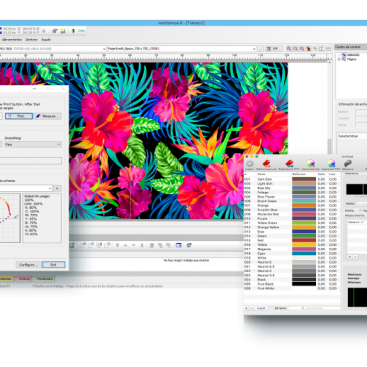Image resolution: width=367 pixels, height=367 pixels.
Task: Click the floral design preview image
Action: point(178,140)
